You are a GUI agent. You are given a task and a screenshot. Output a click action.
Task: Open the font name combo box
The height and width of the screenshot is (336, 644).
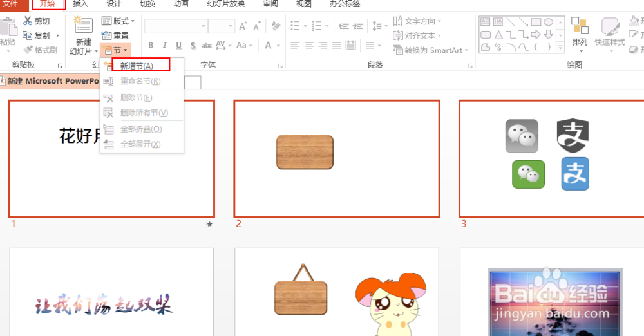pyautogui.click(x=176, y=26)
